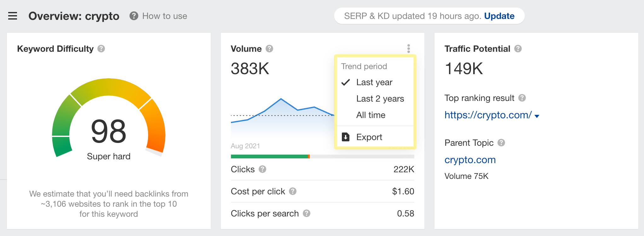Click the Export download icon

[346, 137]
